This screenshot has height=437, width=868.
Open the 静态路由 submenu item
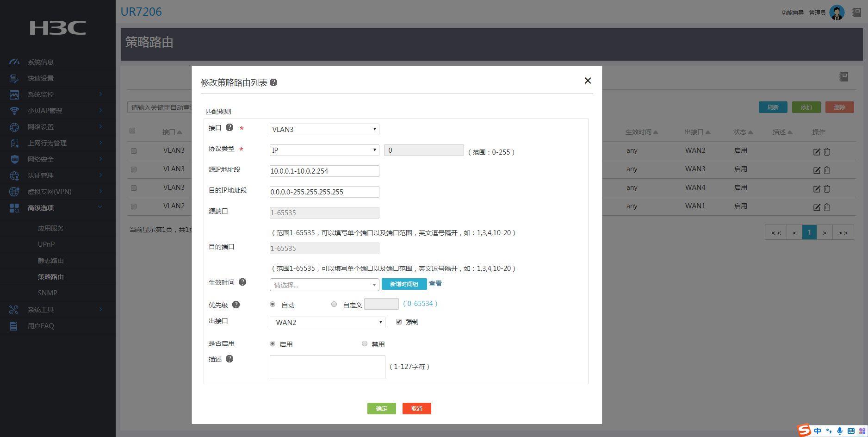coord(51,261)
